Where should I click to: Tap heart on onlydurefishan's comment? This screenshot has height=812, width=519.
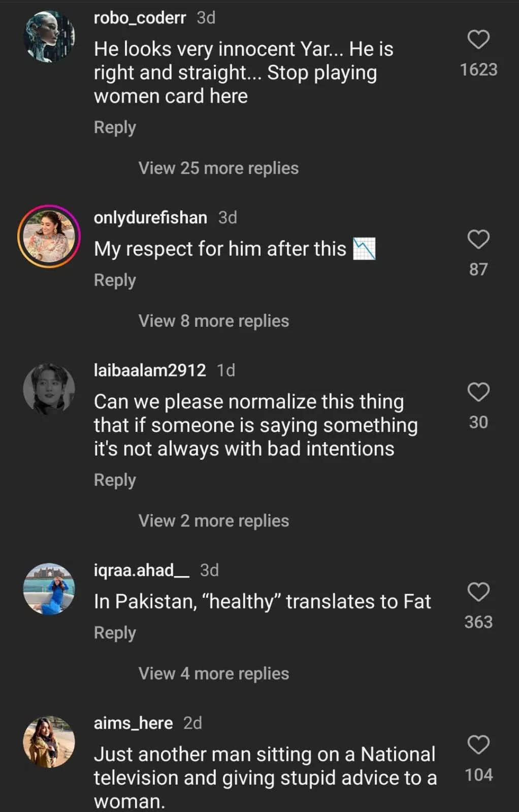coord(478,240)
